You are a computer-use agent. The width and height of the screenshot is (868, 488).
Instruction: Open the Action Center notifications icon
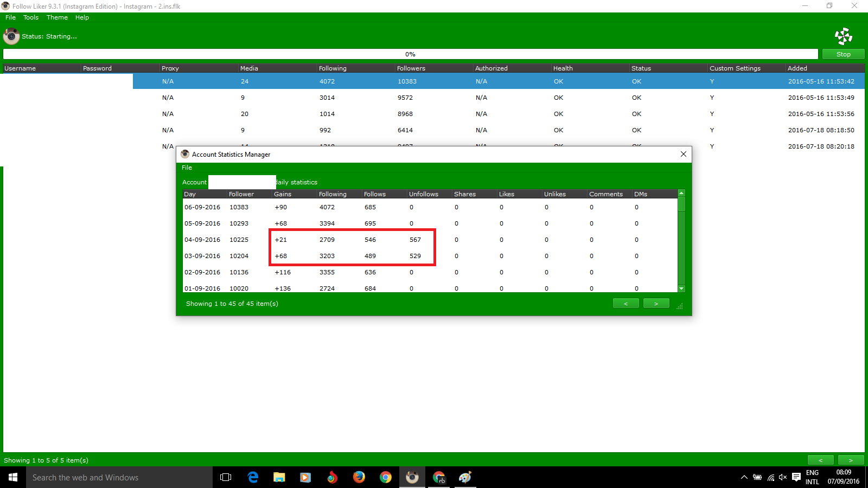point(796,477)
